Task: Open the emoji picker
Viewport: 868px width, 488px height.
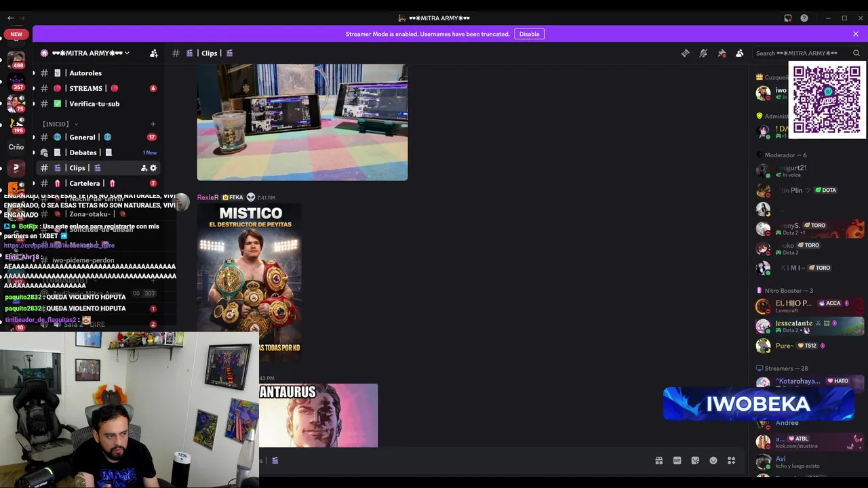Action: coord(713,460)
